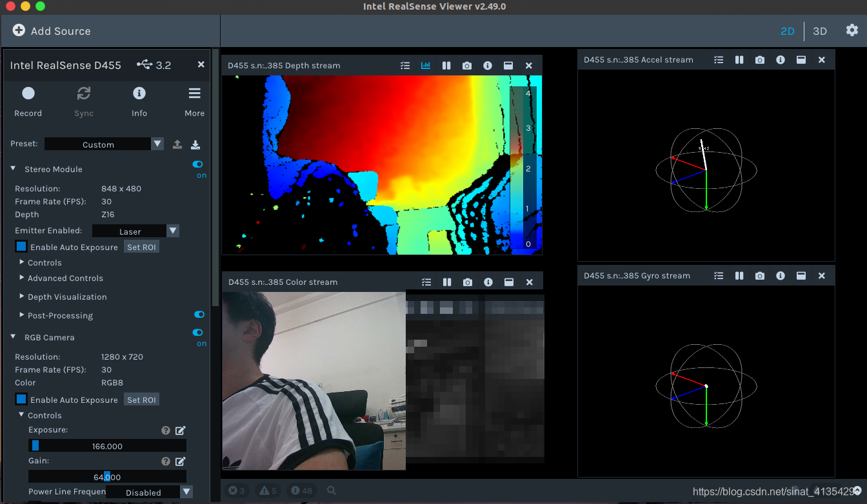Image resolution: width=867 pixels, height=504 pixels.
Task: Toggle the Post-Processing switch
Action: pyautogui.click(x=199, y=315)
